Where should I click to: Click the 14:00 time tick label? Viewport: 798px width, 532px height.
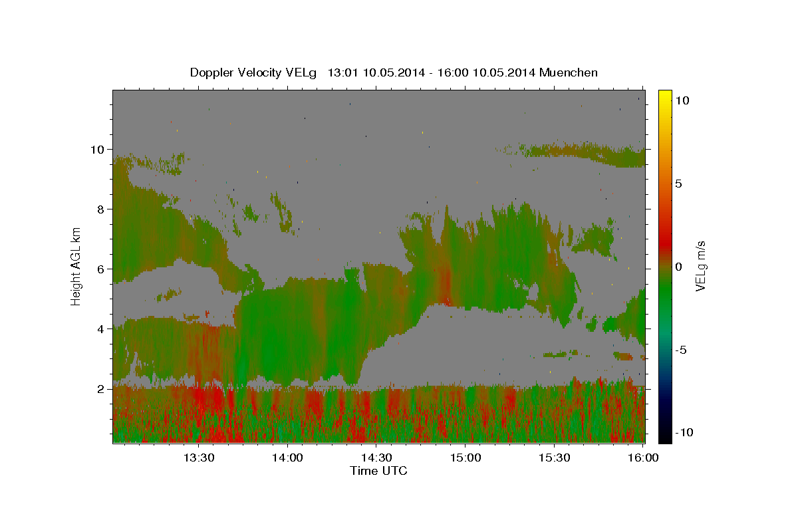[288, 458]
